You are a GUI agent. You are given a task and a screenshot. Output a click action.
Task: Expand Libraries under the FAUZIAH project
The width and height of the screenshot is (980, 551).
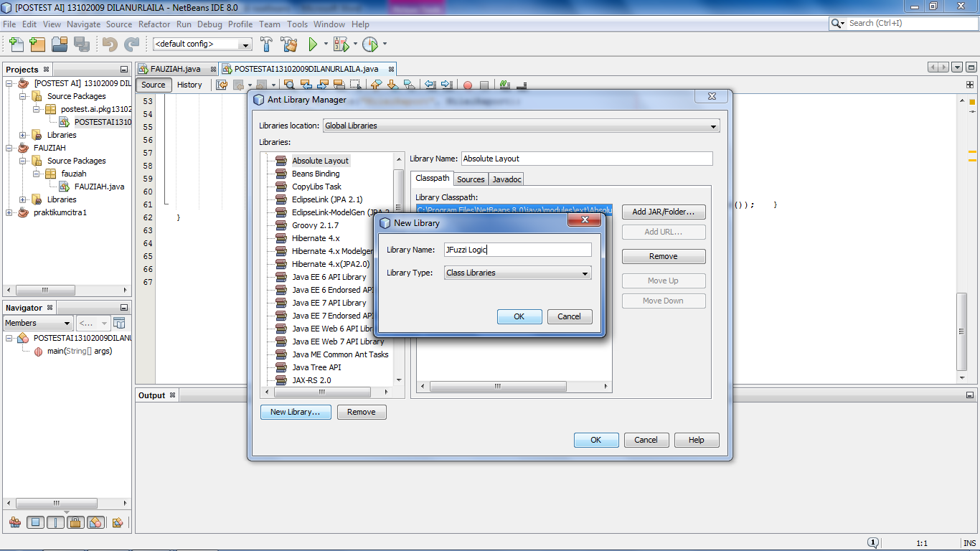point(23,199)
